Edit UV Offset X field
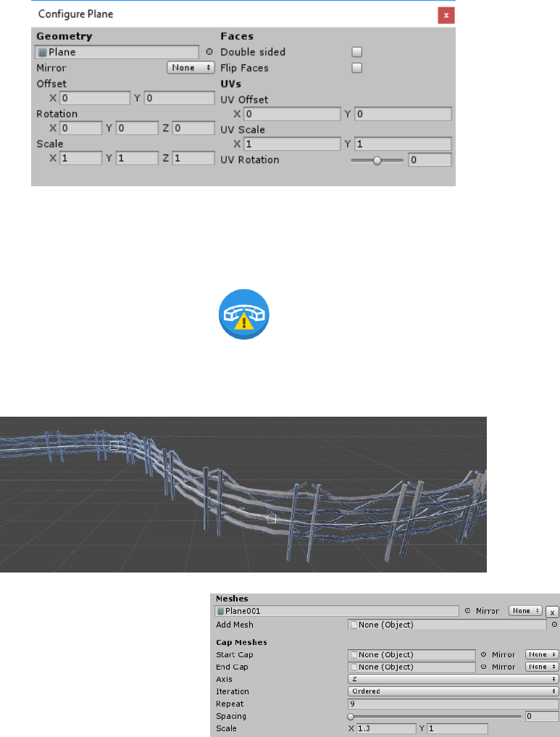 pyautogui.click(x=292, y=114)
